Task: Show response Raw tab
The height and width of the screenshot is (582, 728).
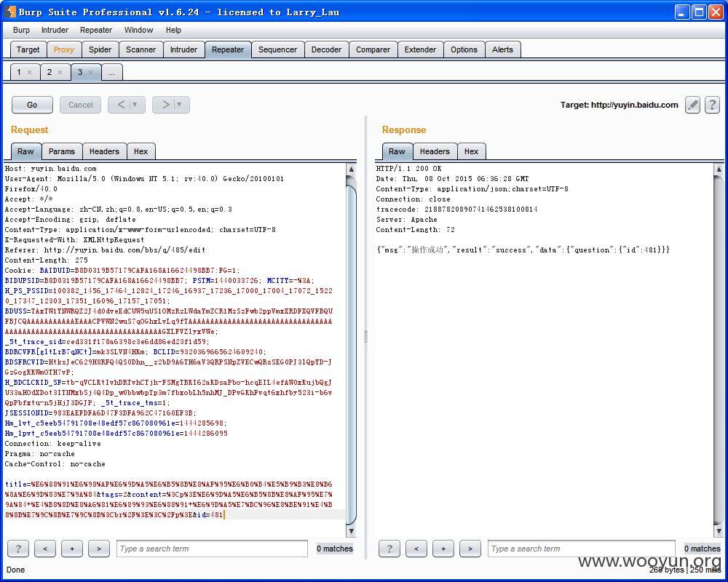Action: [397, 151]
